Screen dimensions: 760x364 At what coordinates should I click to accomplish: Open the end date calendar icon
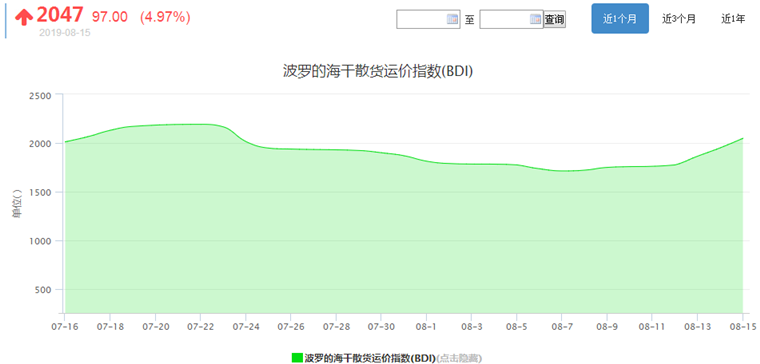pos(535,19)
